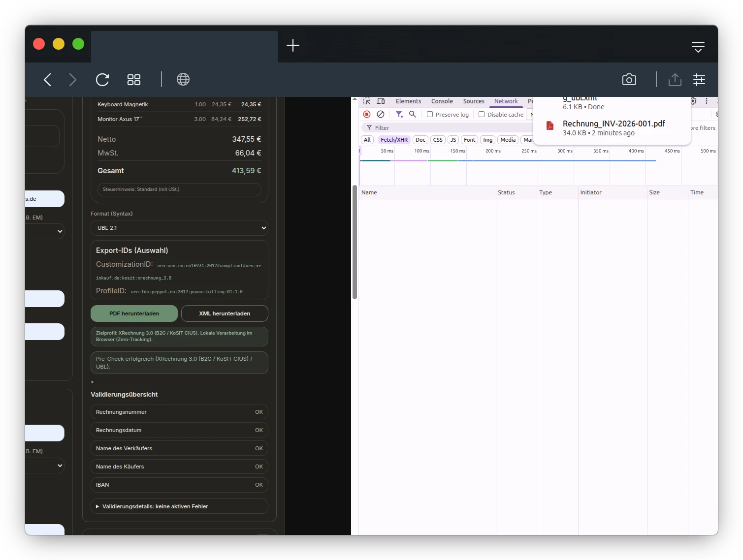Click the network search magnifier icon
Image resolution: width=743 pixels, height=560 pixels.
click(413, 114)
